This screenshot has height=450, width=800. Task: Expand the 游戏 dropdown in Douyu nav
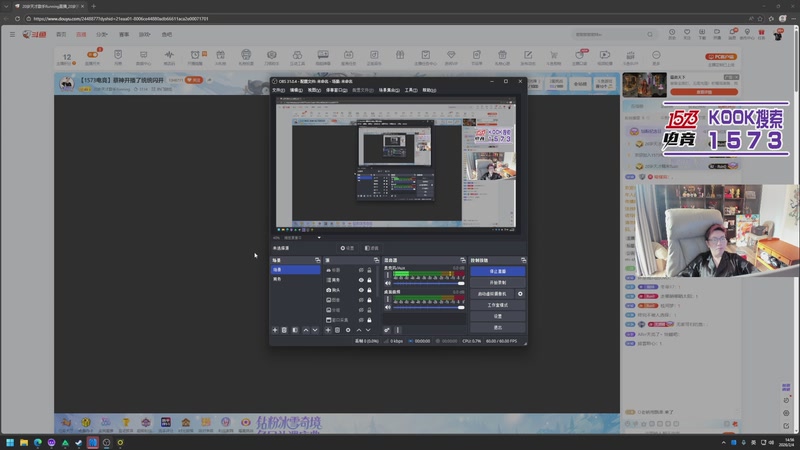pyautogui.click(x=144, y=34)
